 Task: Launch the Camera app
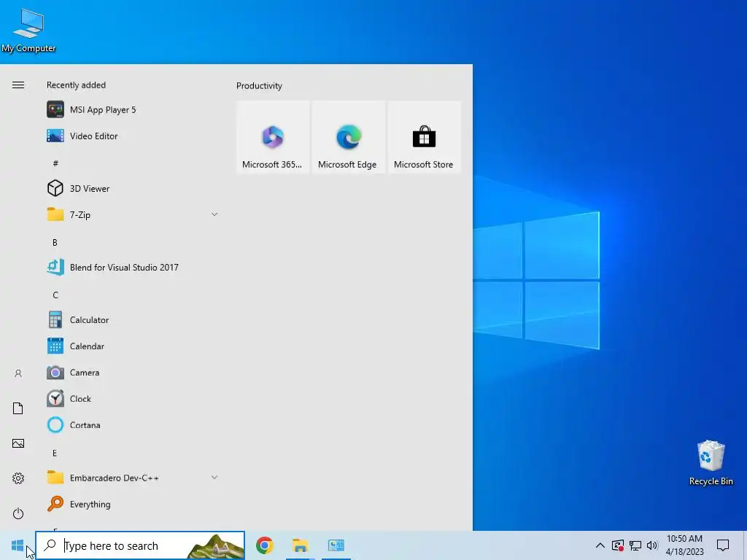[x=133, y=373]
